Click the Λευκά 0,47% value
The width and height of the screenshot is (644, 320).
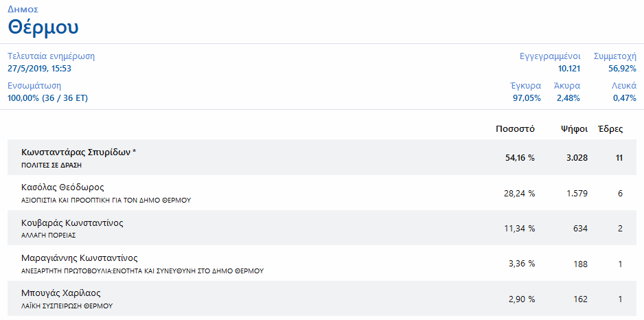pos(625,98)
